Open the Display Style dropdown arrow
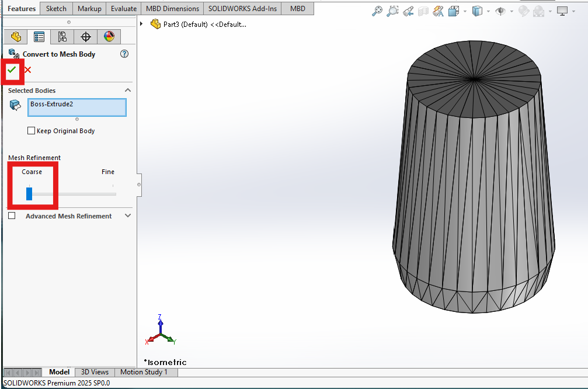Viewport: 588px width, 389px height. [x=488, y=12]
